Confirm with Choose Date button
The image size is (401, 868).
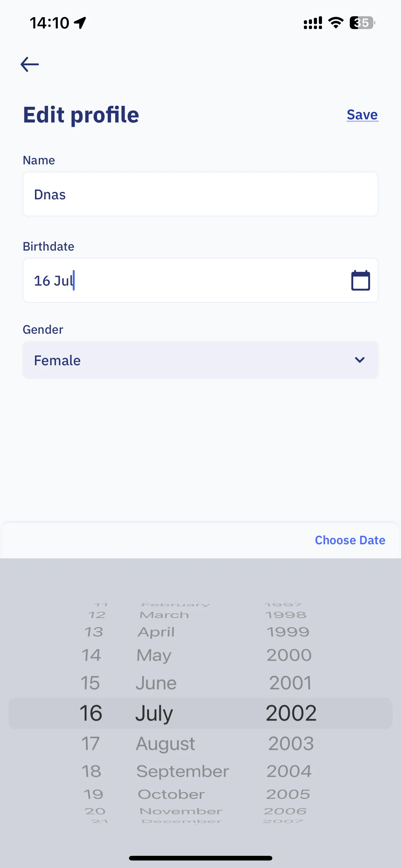350,540
